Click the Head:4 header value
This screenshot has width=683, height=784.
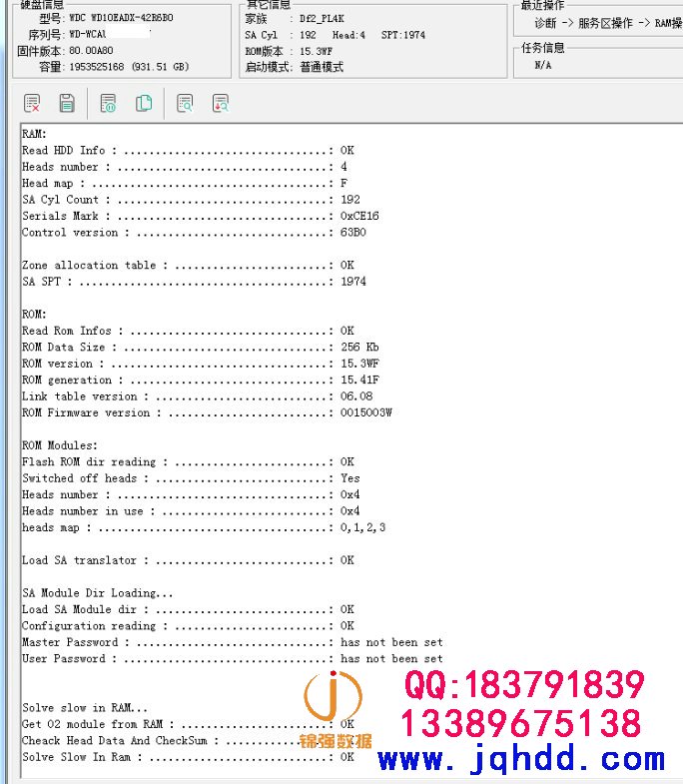[348, 35]
